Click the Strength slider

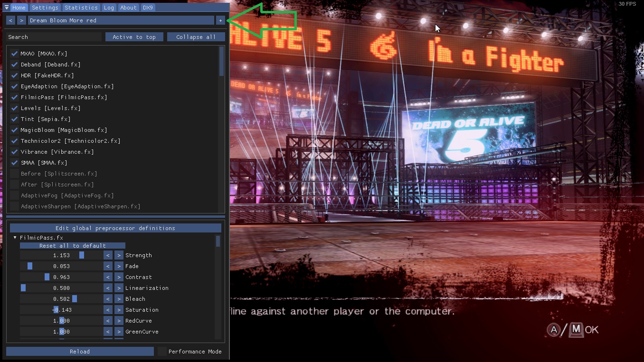tap(61, 255)
